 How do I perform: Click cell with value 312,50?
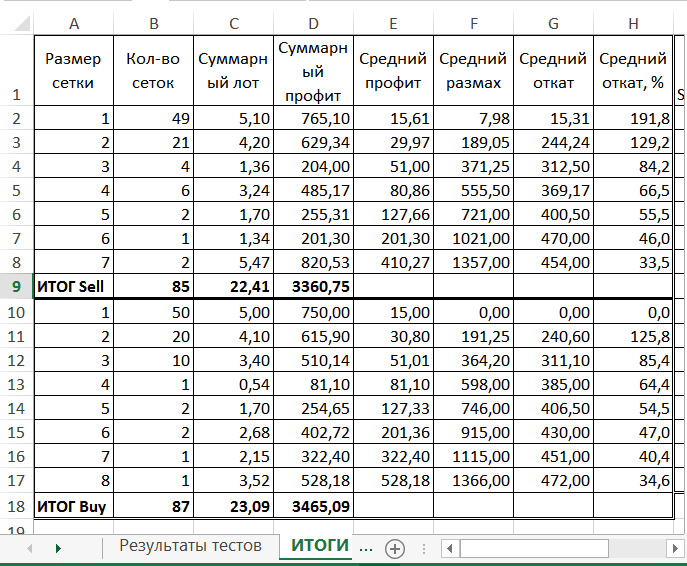tap(553, 166)
